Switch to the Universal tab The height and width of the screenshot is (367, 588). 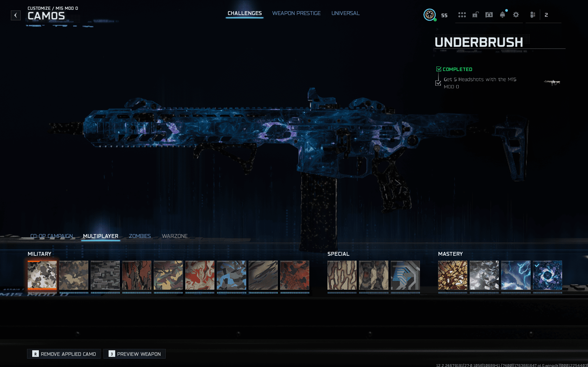coord(345,13)
